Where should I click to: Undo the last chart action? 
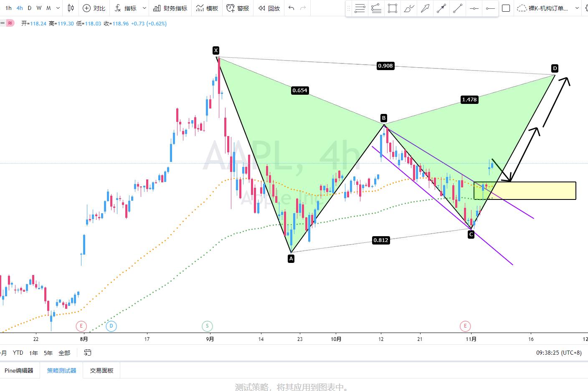click(291, 8)
